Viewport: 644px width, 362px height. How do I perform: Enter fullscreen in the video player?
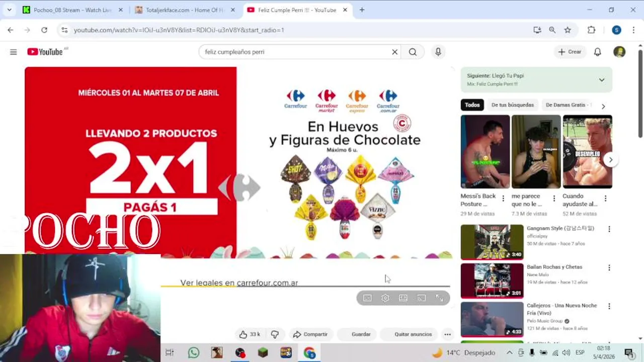pos(439,298)
